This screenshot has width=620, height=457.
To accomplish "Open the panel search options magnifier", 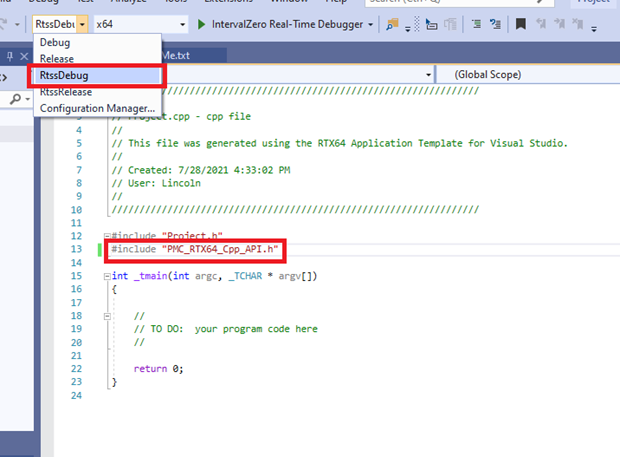I will point(16,99).
